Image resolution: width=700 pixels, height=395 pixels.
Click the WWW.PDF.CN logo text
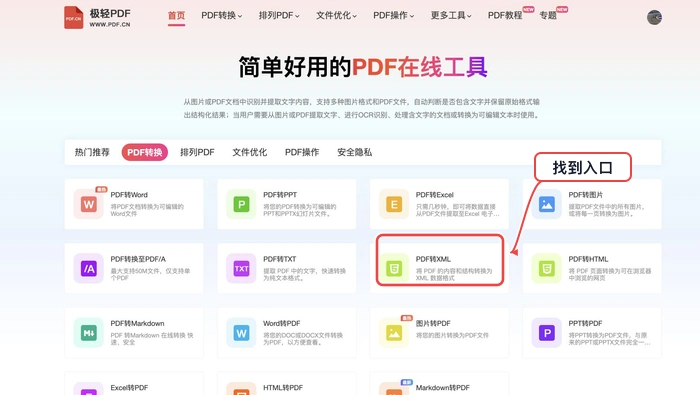coord(110,25)
